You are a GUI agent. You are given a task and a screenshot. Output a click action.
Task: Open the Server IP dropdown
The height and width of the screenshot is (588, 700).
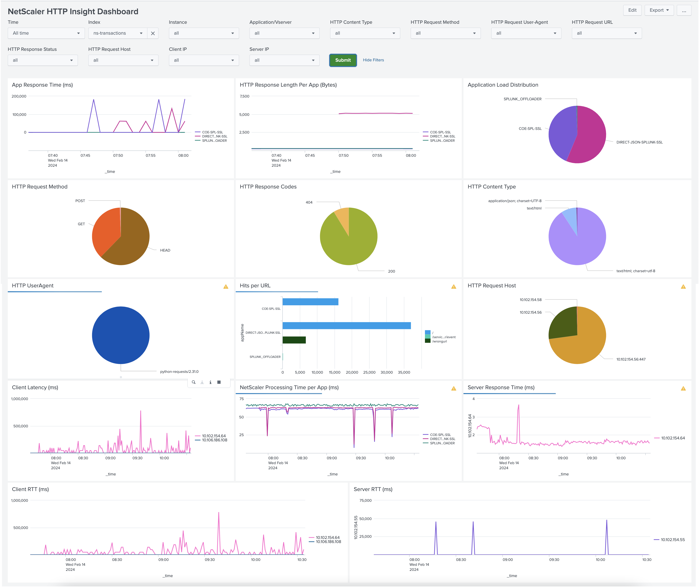coord(284,60)
